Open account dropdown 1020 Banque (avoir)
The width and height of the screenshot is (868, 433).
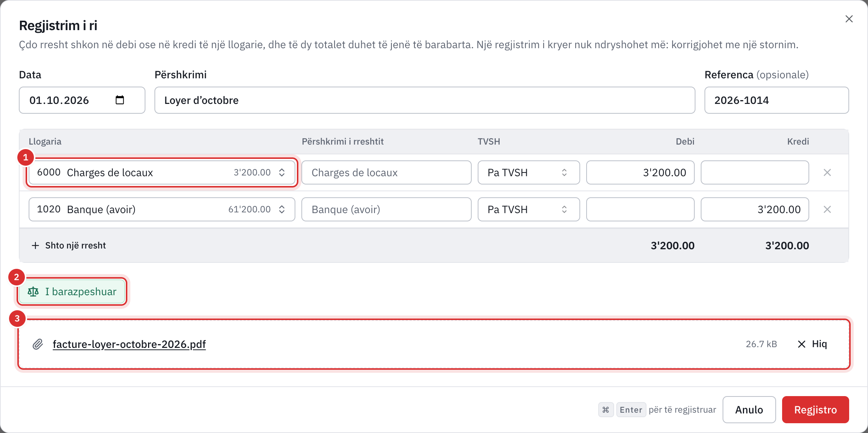coord(162,209)
